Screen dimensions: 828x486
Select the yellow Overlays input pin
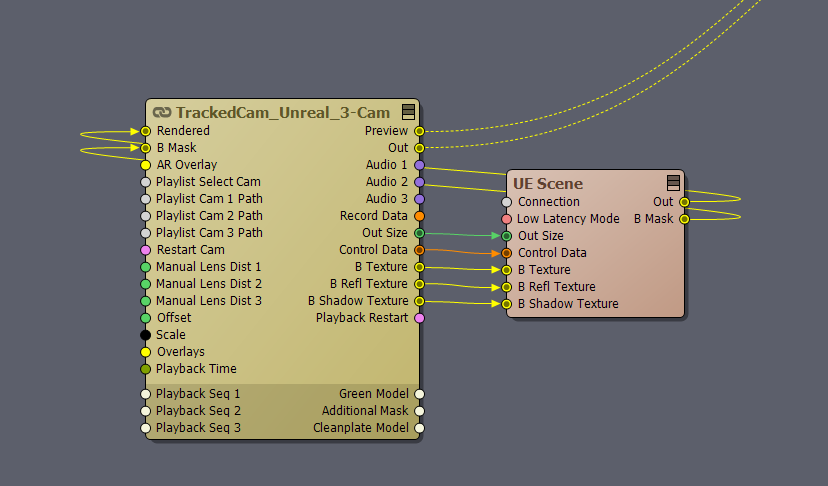pyautogui.click(x=146, y=352)
